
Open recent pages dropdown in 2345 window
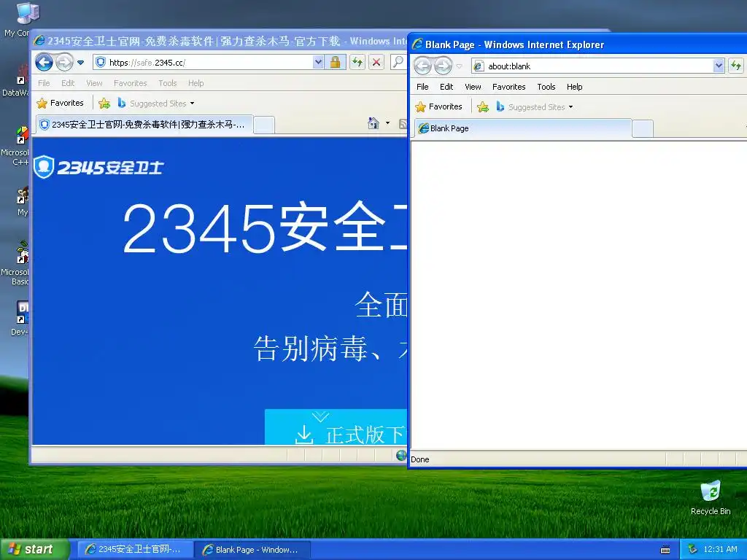click(80, 63)
